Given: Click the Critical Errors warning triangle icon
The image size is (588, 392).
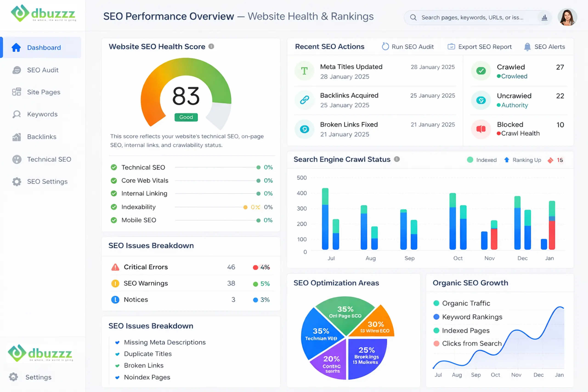Looking at the screenshot, I should (x=115, y=267).
